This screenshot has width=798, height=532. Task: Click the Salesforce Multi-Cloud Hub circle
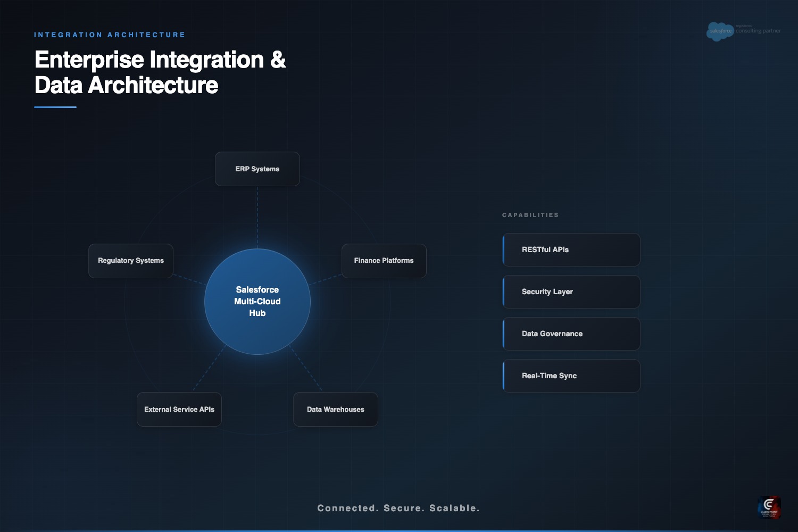pyautogui.click(x=257, y=302)
